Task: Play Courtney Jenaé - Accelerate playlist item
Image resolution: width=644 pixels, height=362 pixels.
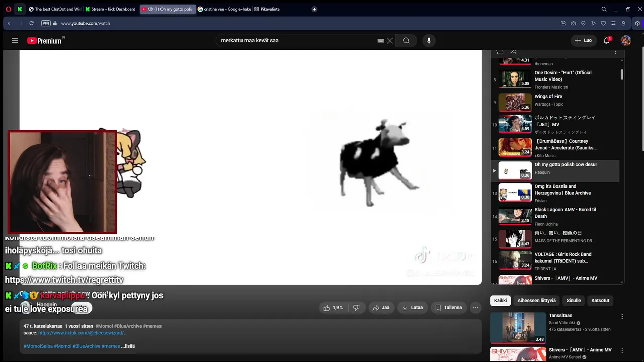Action: click(x=554, y=148)
